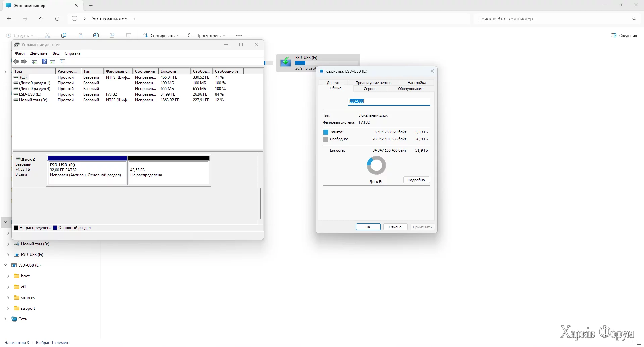Click the Properties checklist icon in Disk Management
The image size is (644, 347).
pos(63,61)
